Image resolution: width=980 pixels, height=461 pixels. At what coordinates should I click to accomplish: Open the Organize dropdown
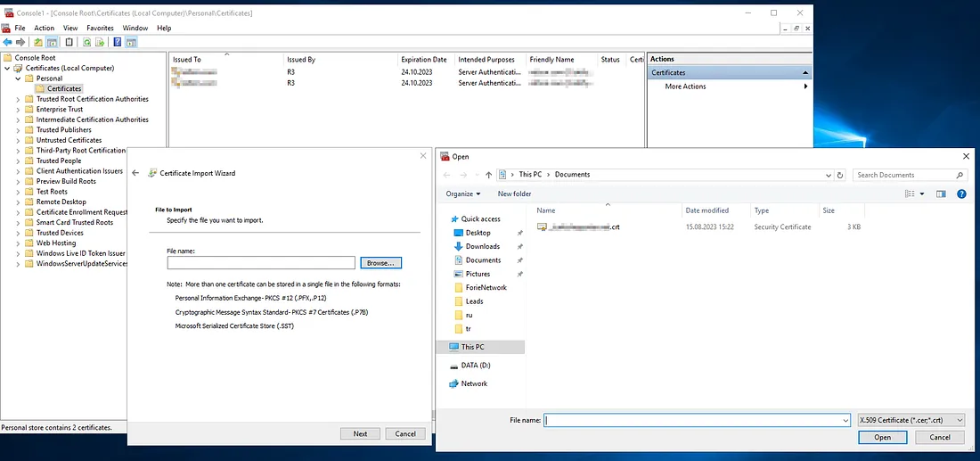[x=462, y=193]
